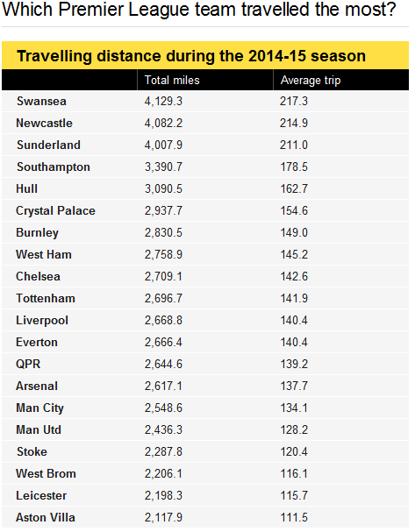Select the Hull team name

click(x=27, y=188)
